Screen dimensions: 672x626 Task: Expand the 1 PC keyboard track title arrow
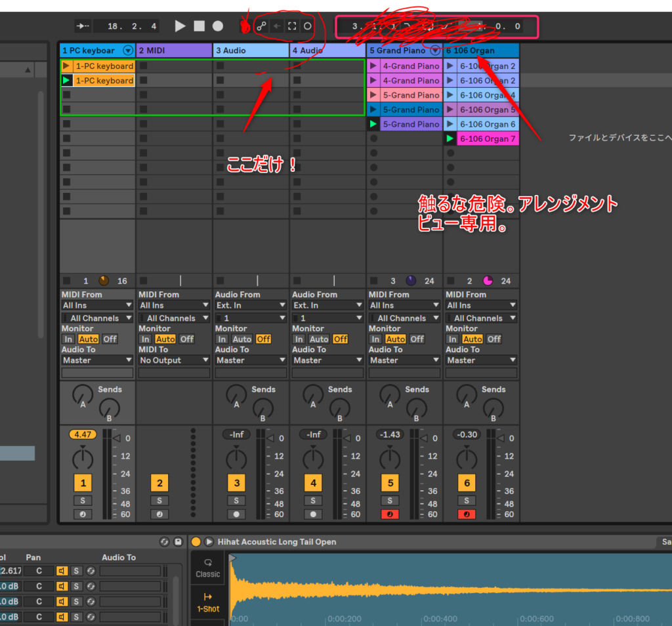click(x=127, y=51)
